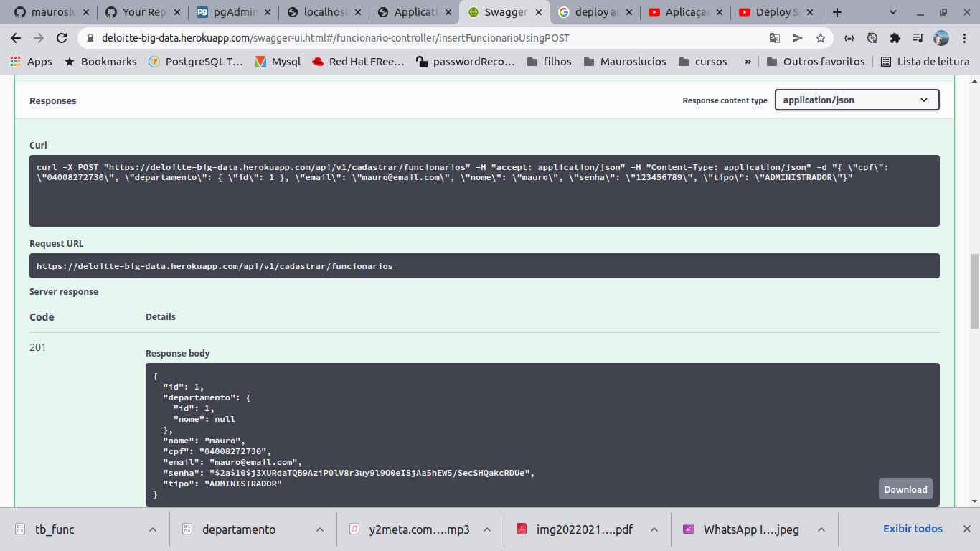
Task: Click the page vertical scrollbar thumb
Action: [974, 291]
